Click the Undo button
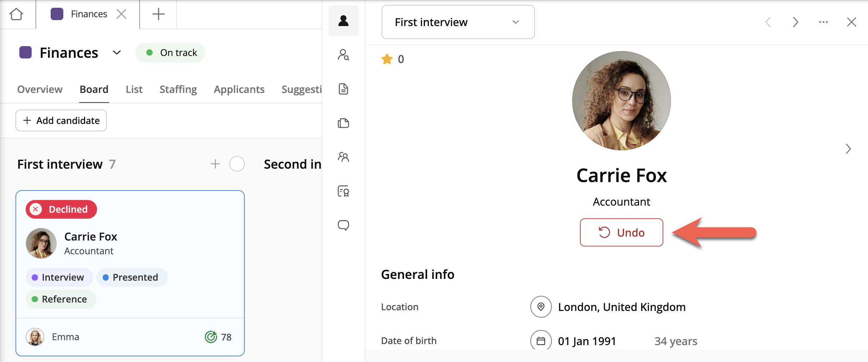This screenshot has height=362, width=868. [621, 232]
